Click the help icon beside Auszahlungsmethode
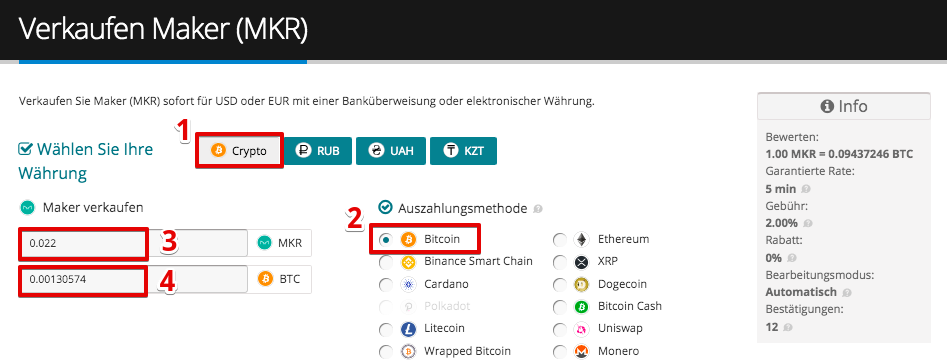 click(538, 209)
